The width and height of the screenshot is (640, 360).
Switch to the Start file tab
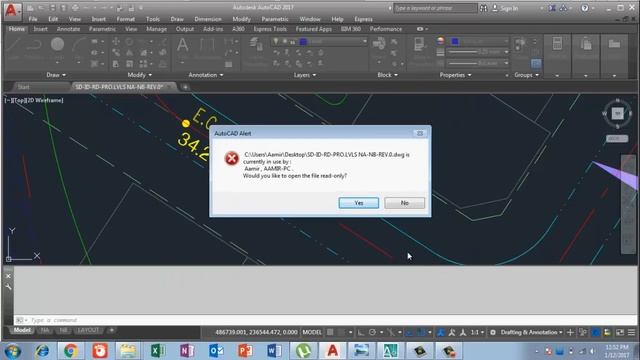[x=24, y=87]
